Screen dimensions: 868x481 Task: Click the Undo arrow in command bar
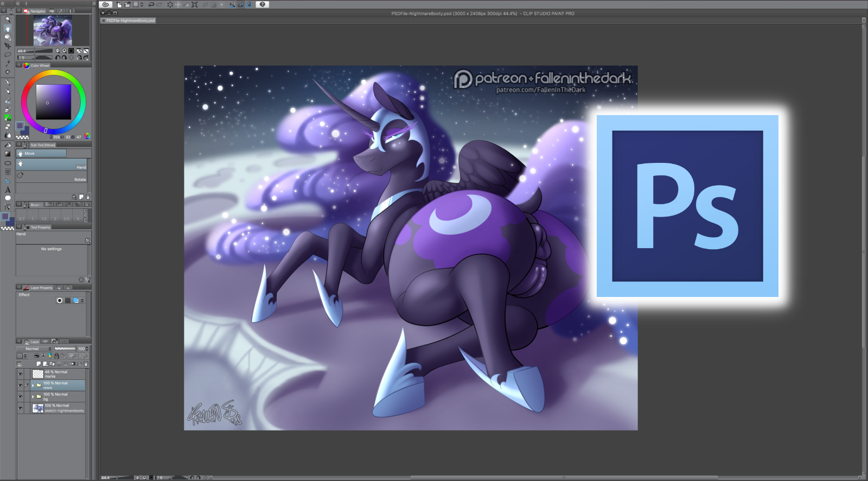click(151, 4)
